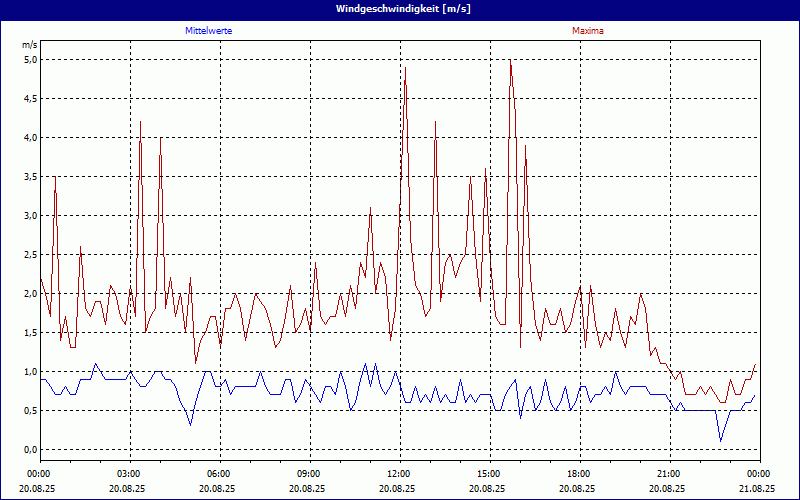Viewport: 800px width, 500px height.
Task: Click the m/s unit label above the y-axis
Action: (29, 44)
